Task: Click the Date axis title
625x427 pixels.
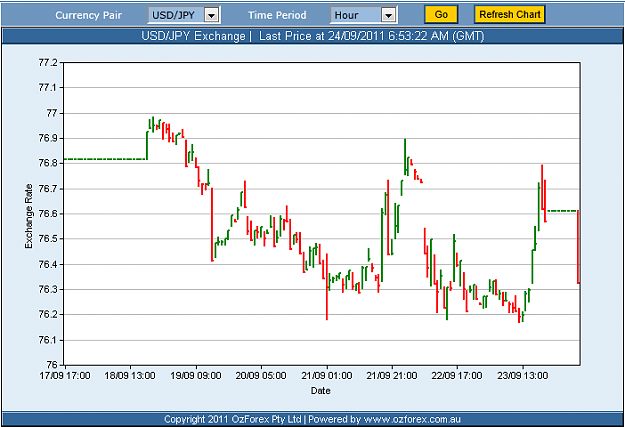Action: pos(321,391)
